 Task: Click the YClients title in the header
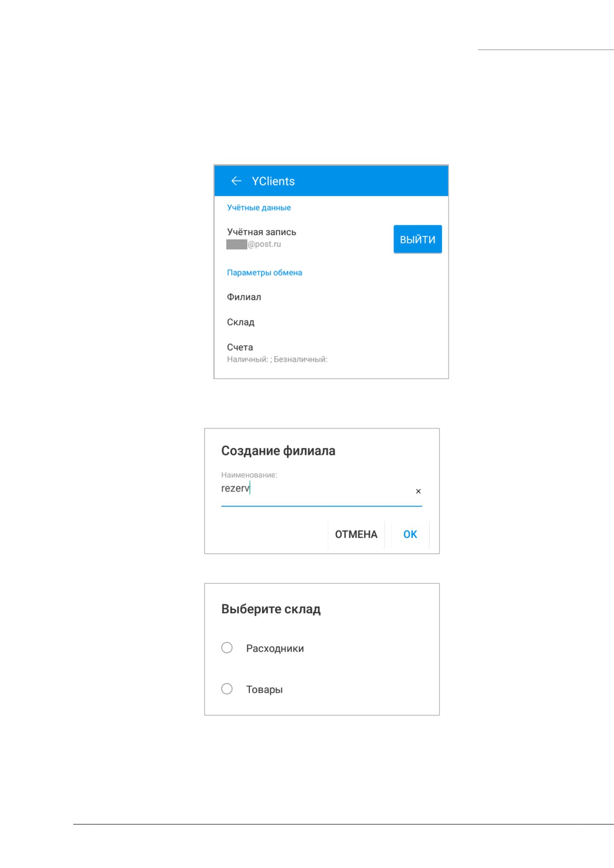(273, 181)
